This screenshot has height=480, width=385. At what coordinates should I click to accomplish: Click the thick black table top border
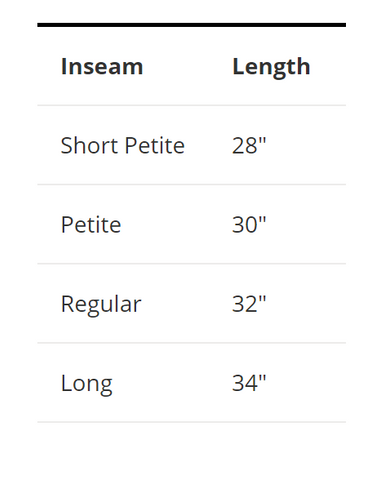192,25
